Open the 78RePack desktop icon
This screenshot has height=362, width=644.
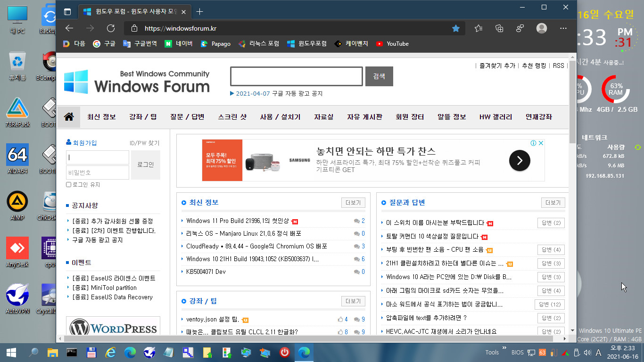tap(17, 112)
